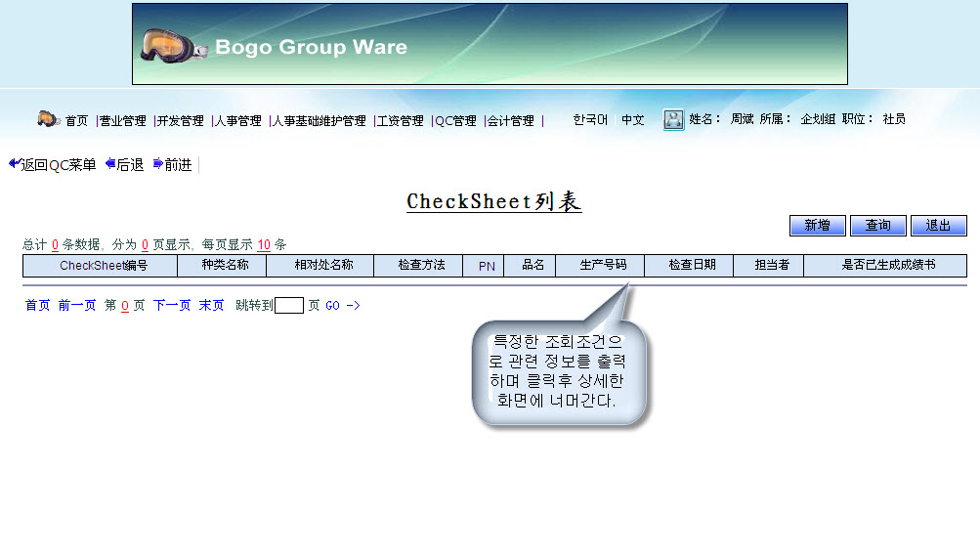Click the CheckSheet编号 column header
This screenshot has height=557, width=980.
point(100,266)
